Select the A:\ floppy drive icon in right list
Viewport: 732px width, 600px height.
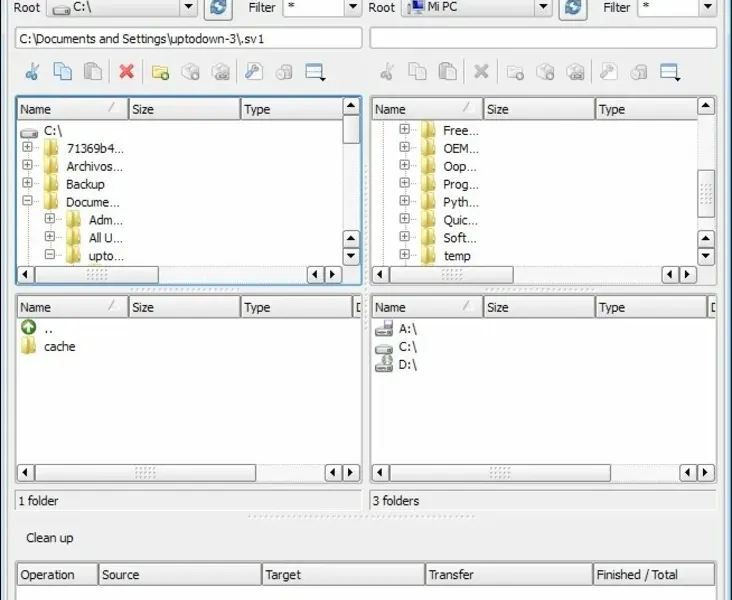384,329
